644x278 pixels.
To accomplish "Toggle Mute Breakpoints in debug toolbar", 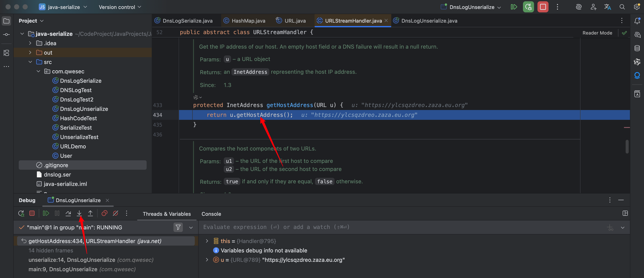I will pyautogui.click(x=116, y=213).
